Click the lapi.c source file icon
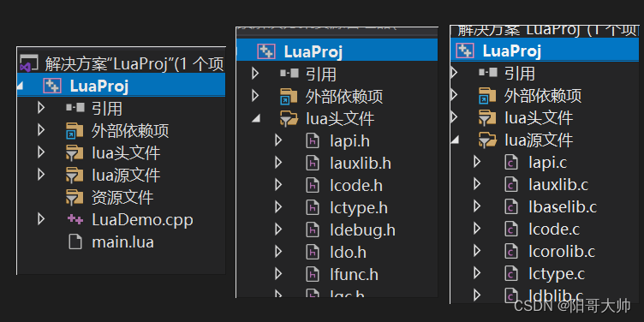Viewport: 644px width, 322px height. pyautogui.click(x=511, y=162)
